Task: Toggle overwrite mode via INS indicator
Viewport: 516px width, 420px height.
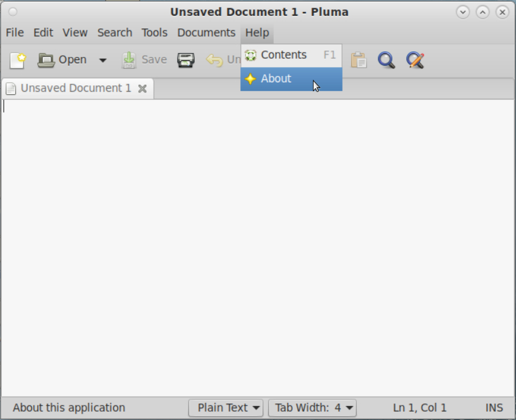Action: [494, 407]
